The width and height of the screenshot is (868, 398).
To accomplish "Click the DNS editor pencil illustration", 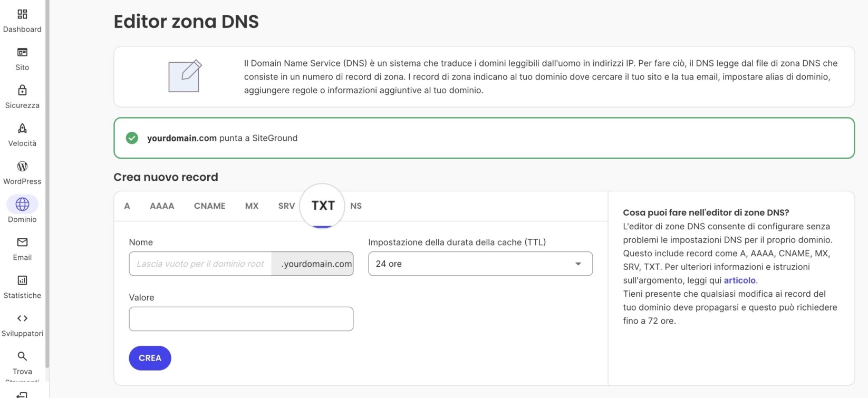I will click(185, 76).
